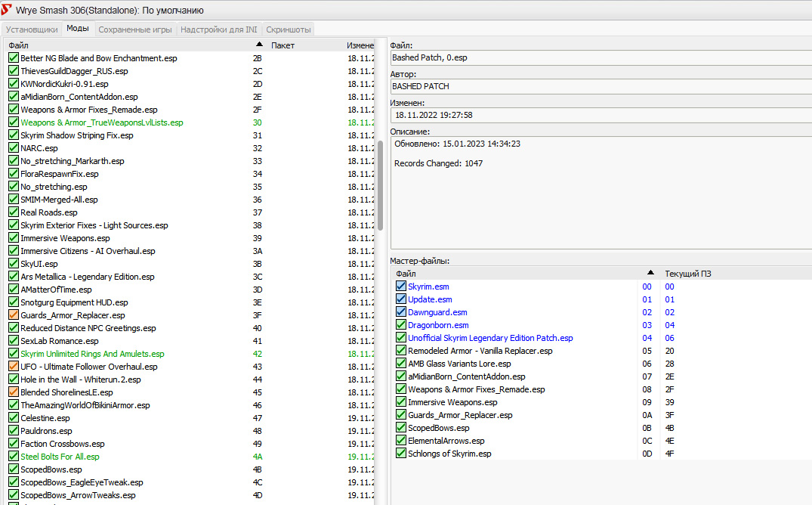
Task: Click the mod list vertical scrollbar thumb
Action: (380, 185)
